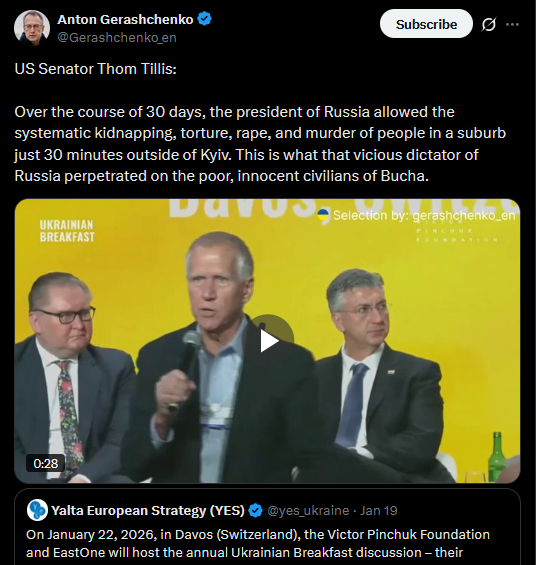
Task: Open the three-dot more options menu
Action: point(512,25)
